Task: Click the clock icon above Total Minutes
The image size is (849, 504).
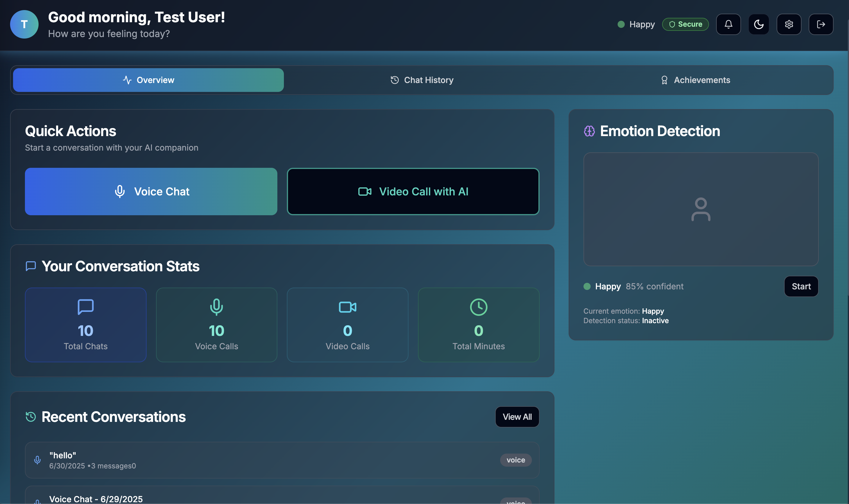Action: (478, 307)
